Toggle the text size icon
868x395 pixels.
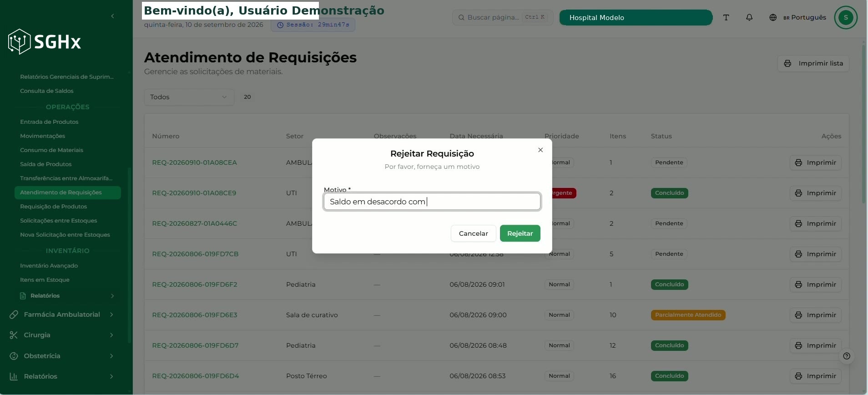point(726,17)
